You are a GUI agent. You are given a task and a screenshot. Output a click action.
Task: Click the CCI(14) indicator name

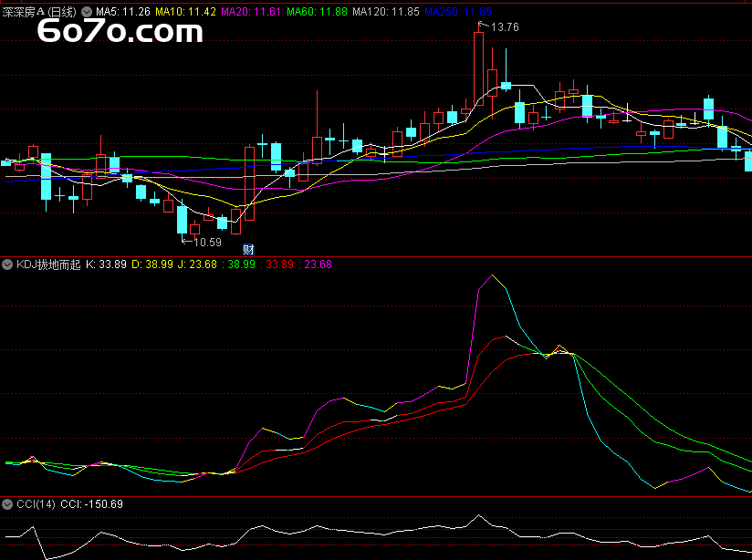click(x=36, y=504)
